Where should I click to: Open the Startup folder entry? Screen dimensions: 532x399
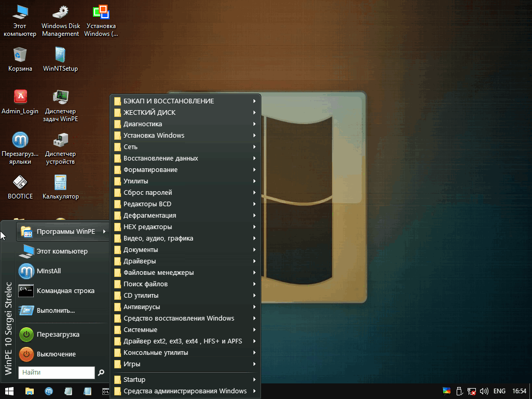point(185,380)
